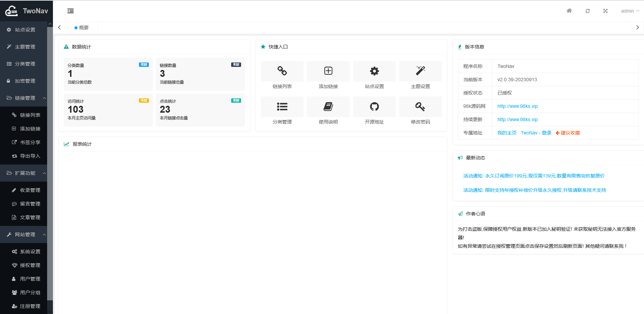Open 用户分组 in sidebar submenu

click(24, 292)
